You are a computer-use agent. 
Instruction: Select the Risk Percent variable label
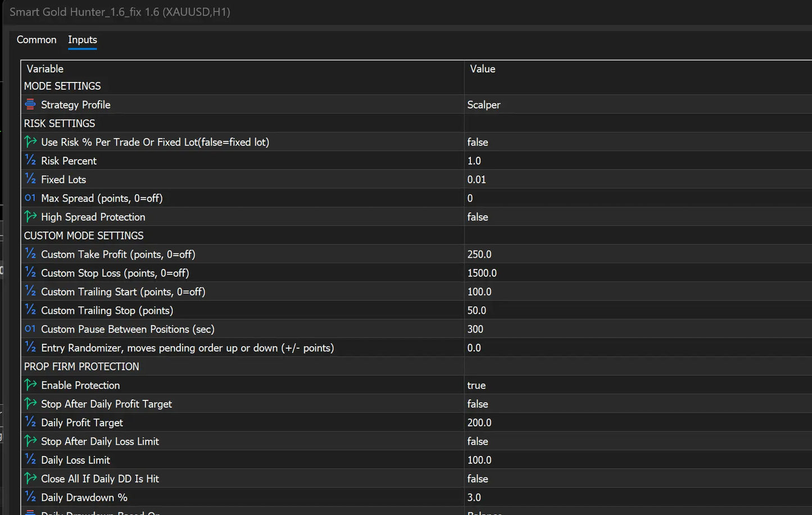click(69, 161)
